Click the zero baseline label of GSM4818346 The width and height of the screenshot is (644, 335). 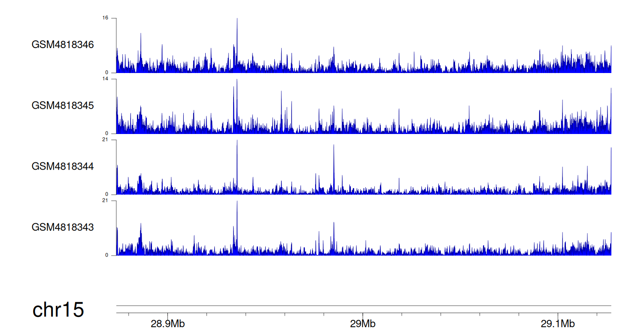[107, 73]
